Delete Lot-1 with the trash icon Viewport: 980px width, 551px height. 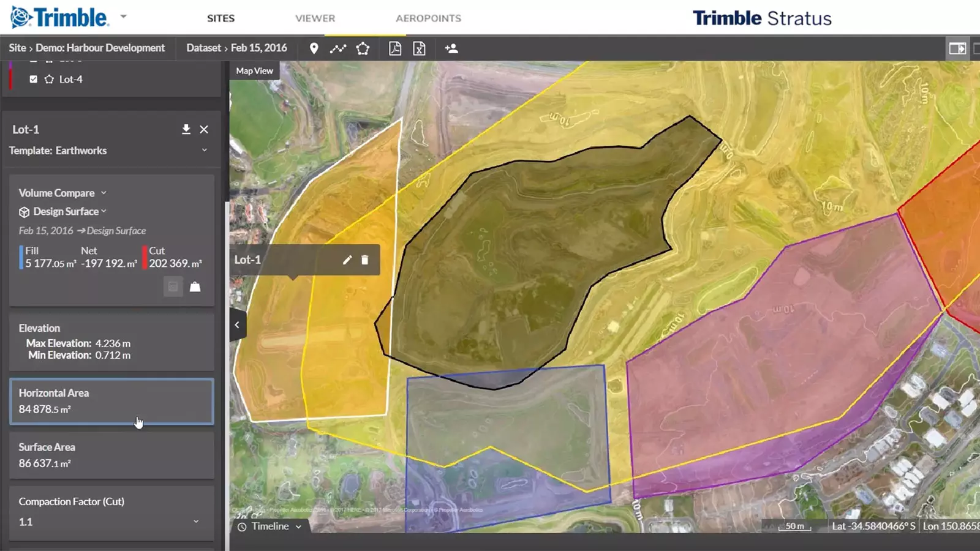(x=365, y=260)
